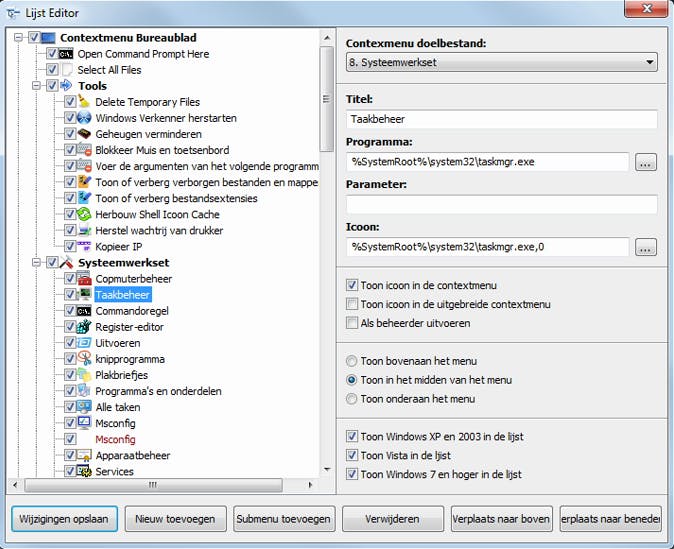Select Toon bovenaan het menu radio button
The height and width of the screenshot is (549, 674).
pyautogui.click(x=352, y=361)
